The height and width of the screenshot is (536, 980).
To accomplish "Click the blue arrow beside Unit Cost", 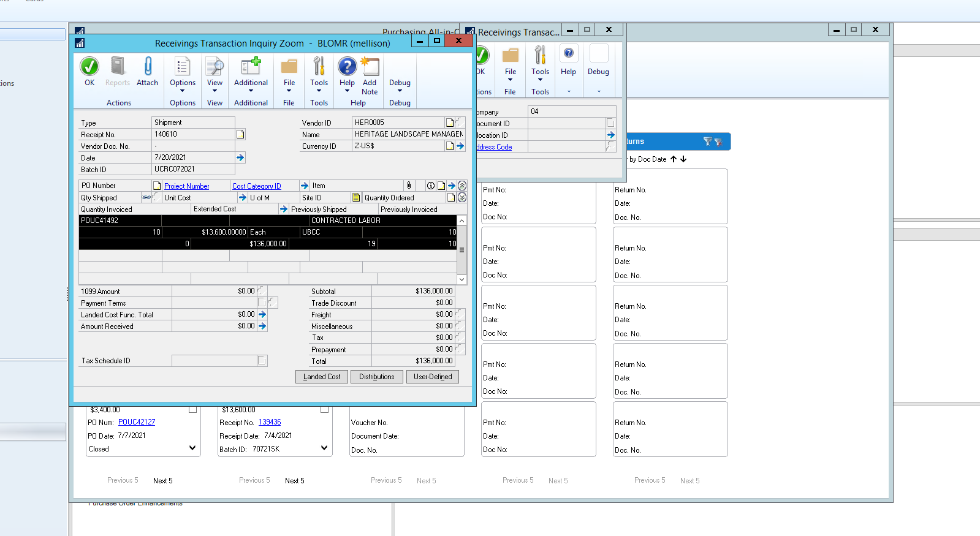I will [243, 197].
